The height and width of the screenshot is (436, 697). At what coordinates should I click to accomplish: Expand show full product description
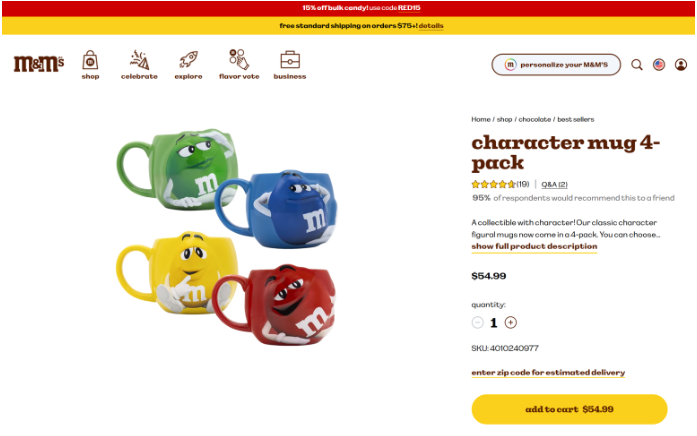pos(534,246)
